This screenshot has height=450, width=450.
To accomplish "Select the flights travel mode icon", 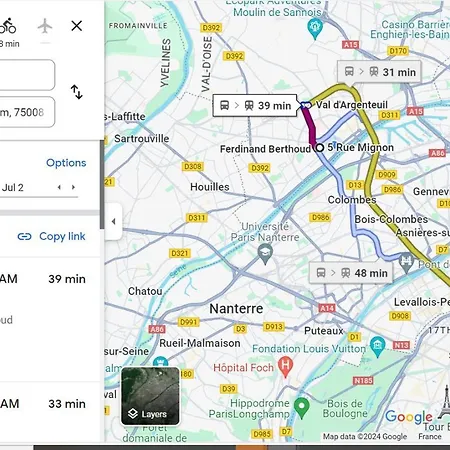I will pos(45,26).
